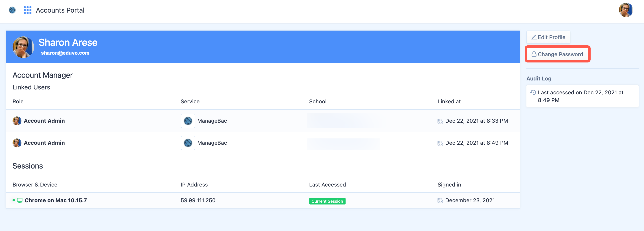Click the IP Address column header
The image size is (644, 231).
pyautogui.click(x=194, y=185)
